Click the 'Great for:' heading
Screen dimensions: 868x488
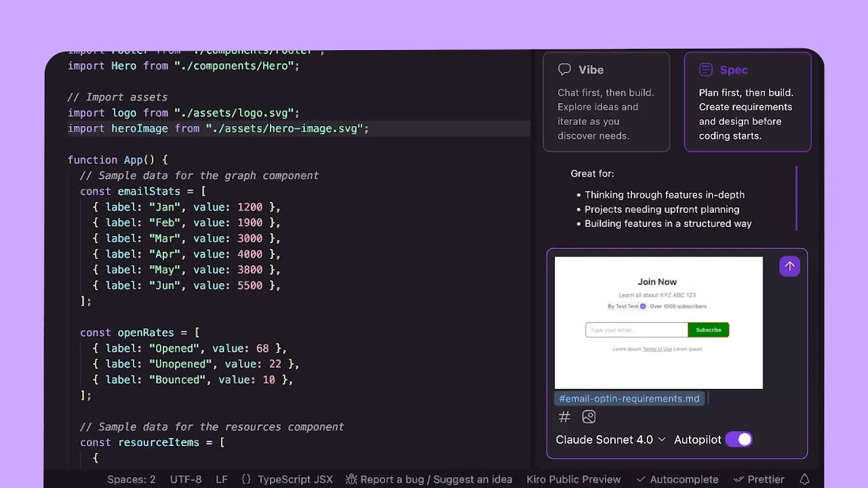click(x=592, y=174)
